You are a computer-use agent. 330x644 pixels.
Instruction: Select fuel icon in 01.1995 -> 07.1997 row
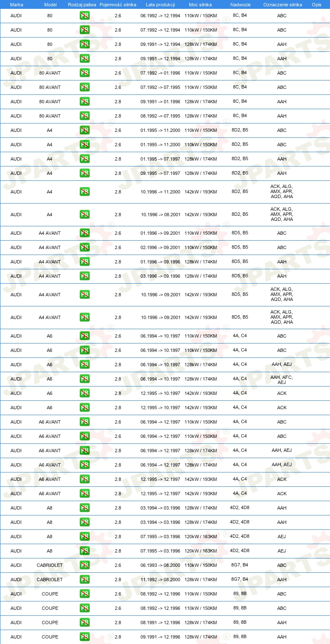[x=84, y=159]
